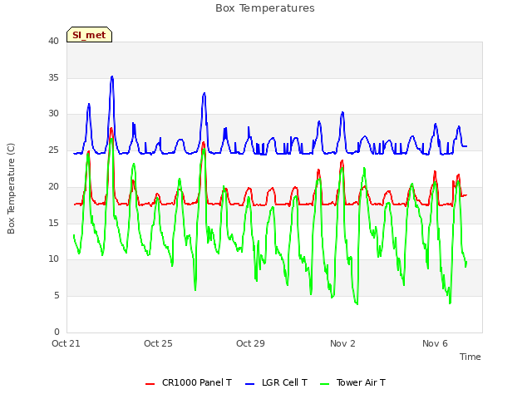Click the green Tower Air T legend swatch

click(x=325, y=384)
